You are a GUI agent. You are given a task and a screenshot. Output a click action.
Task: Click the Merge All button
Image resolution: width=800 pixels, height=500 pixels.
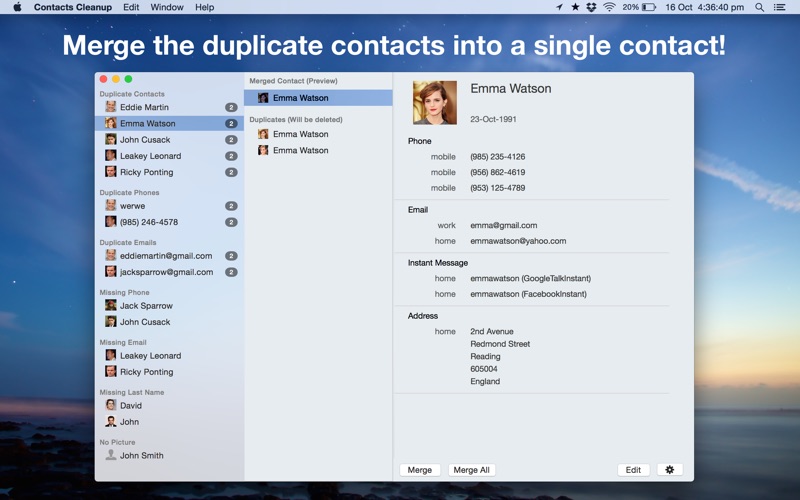471,470
